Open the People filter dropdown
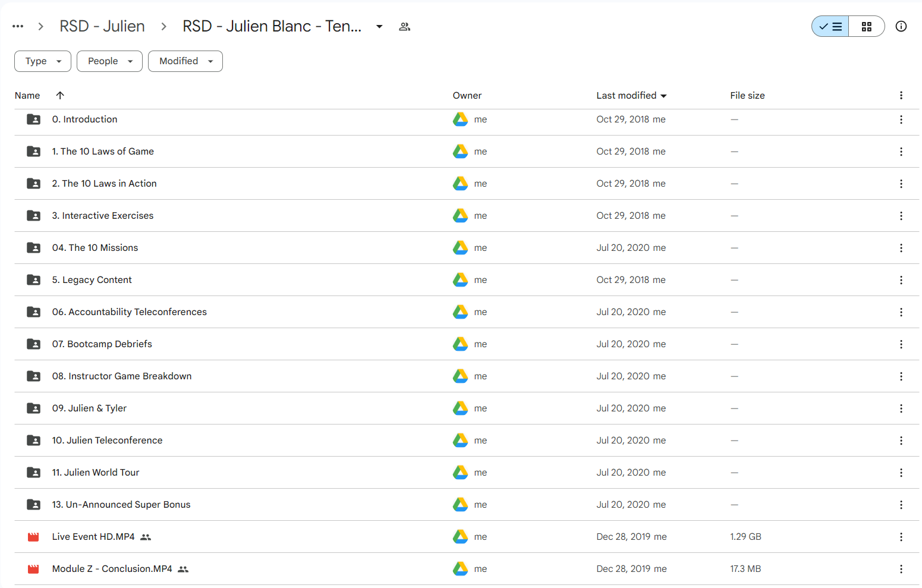 click(x=109, y=61)
